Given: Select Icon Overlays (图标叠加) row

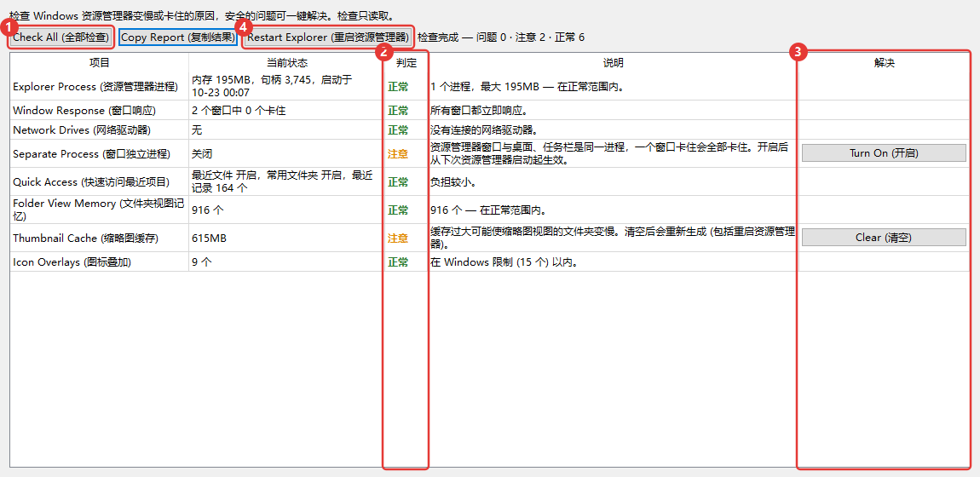Looking at the screenshot, I should (x=490, y=262).
